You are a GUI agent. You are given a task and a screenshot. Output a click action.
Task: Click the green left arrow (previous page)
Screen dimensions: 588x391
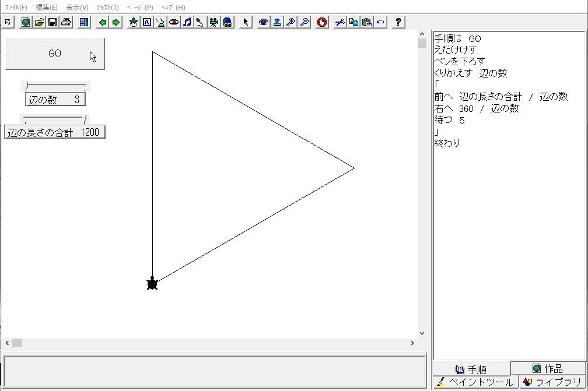pyautogui.click(x=103, y=22)
